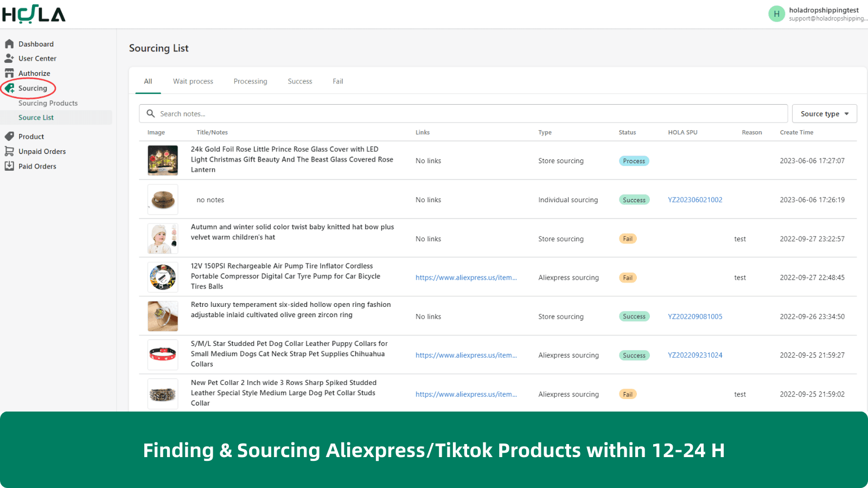This screenshot has width=868, height=488.
Task: Open AliExpress link for 12V air pump
Action: tap(466, 278)
